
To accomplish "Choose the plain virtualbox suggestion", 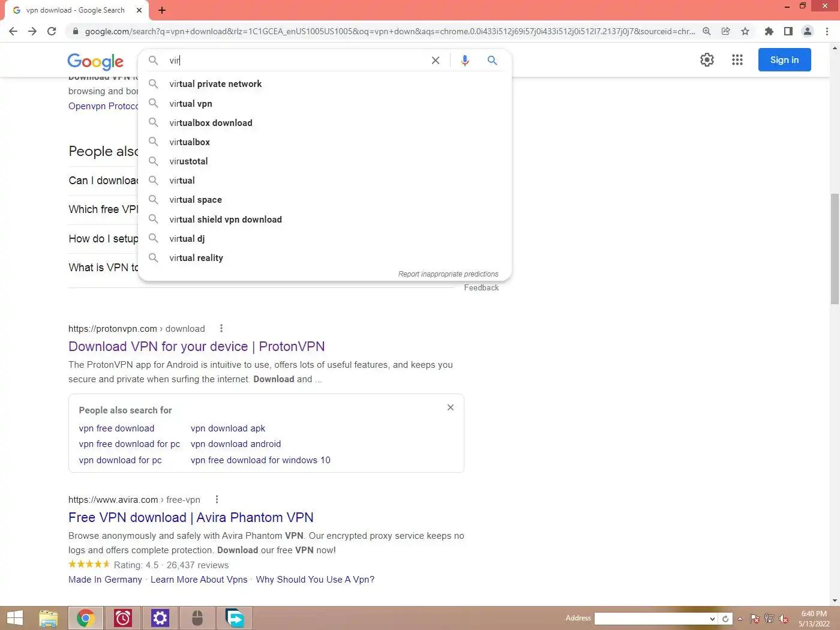I will pos(325,142).
